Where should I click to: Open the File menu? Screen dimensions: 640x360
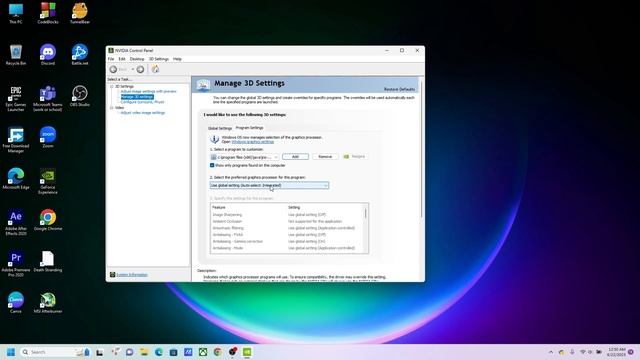coord(111,59)
